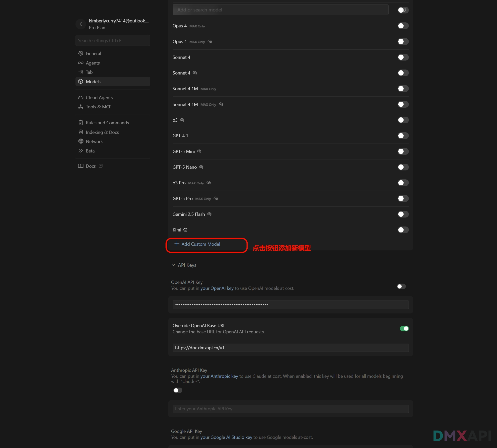Click the Docs external link icon

101,166
